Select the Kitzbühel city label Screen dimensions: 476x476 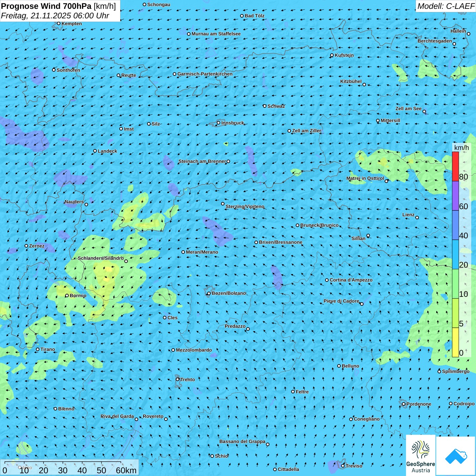point(351,81)
